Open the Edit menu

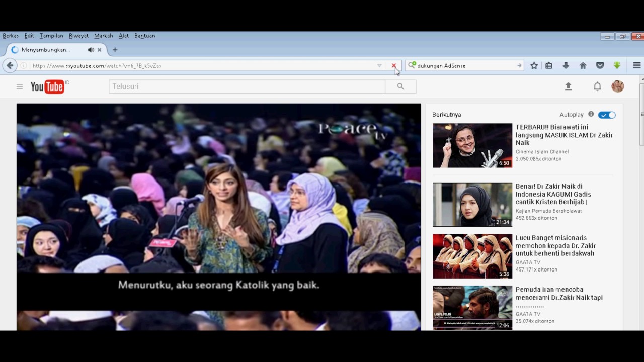click(29, 36)
